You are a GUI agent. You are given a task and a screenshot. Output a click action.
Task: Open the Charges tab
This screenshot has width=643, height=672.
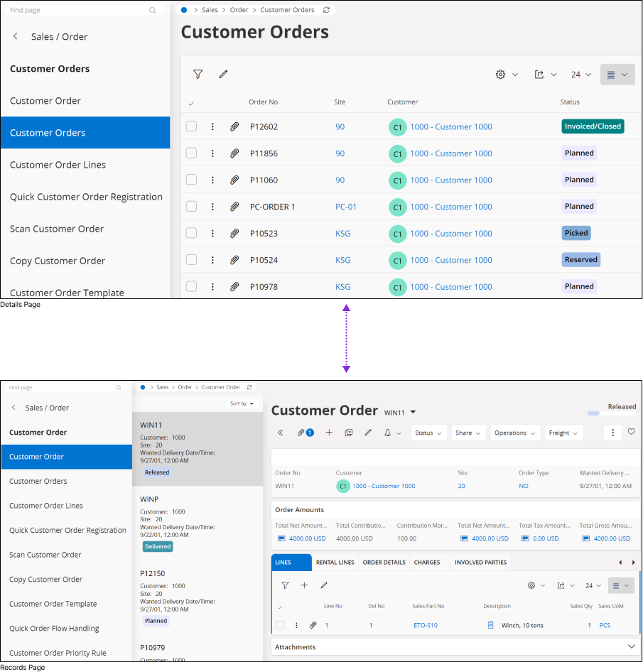pyautogui.click(x=427, y=563)
